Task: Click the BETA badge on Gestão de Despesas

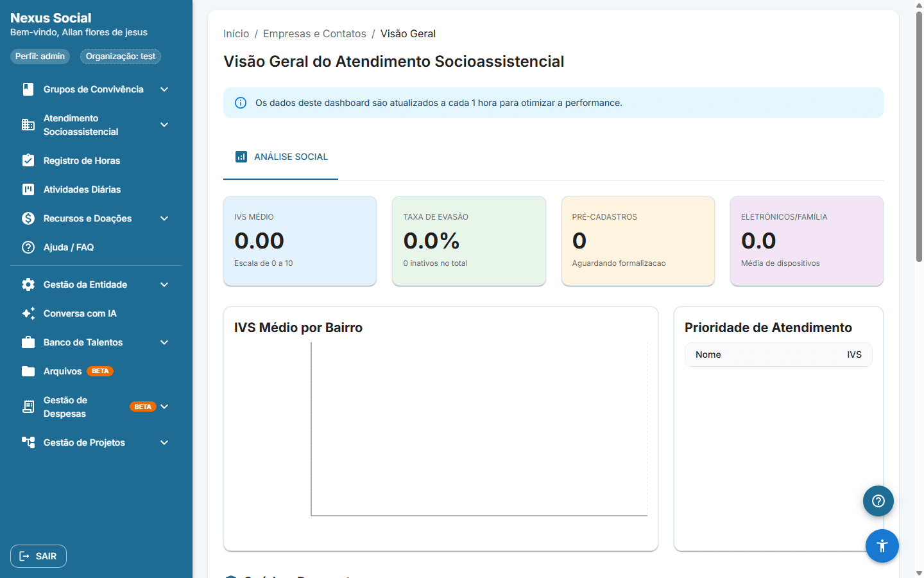Action: coord(143,407)
